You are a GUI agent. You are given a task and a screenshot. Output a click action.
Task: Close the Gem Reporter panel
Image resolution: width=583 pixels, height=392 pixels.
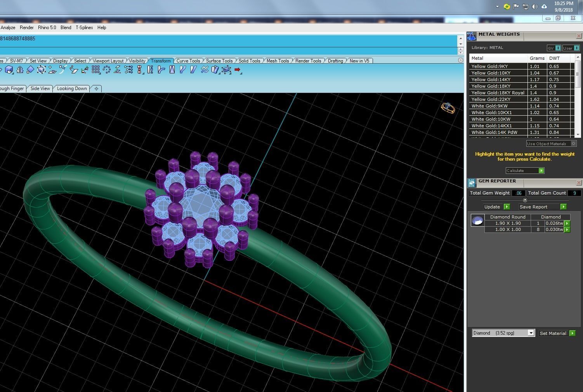point(579,182)
